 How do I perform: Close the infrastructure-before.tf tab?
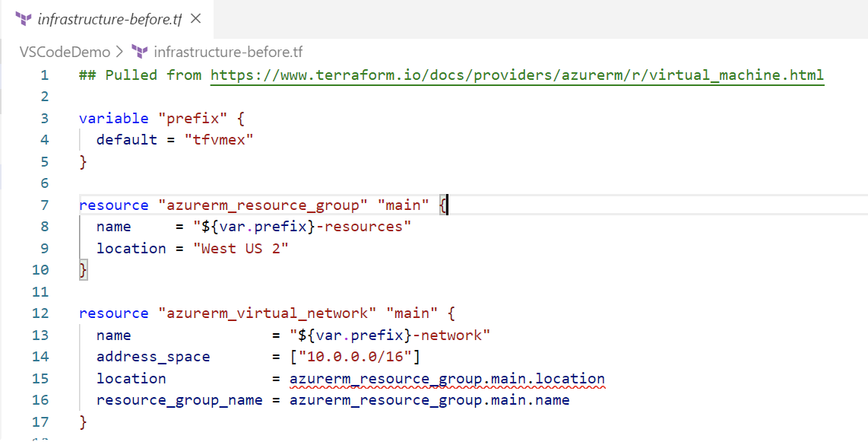pos(195,19)
